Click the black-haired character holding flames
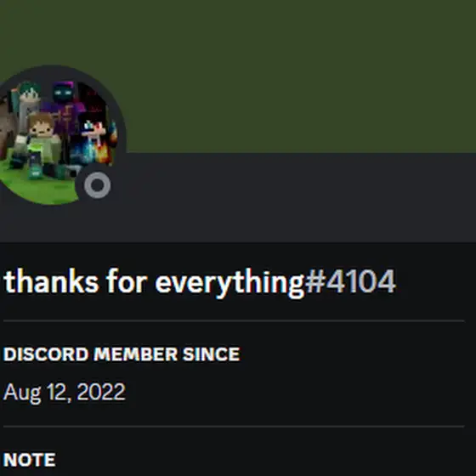Screen dimensions: 476x476 click(93, 138)
